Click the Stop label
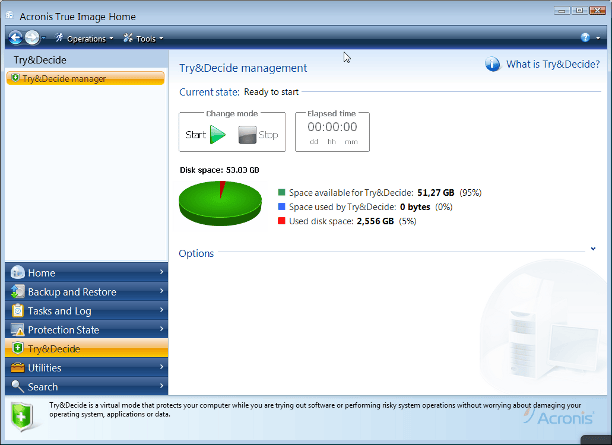The image size is (612, 445). tap(269, 135)
